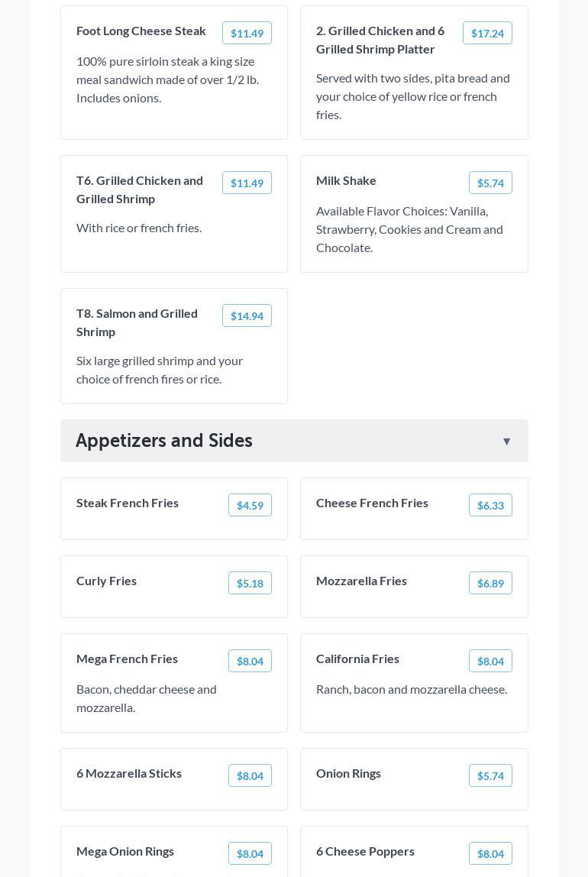
Task: Open the Mega Onion Rings item
Action: (x=125, y=851)
